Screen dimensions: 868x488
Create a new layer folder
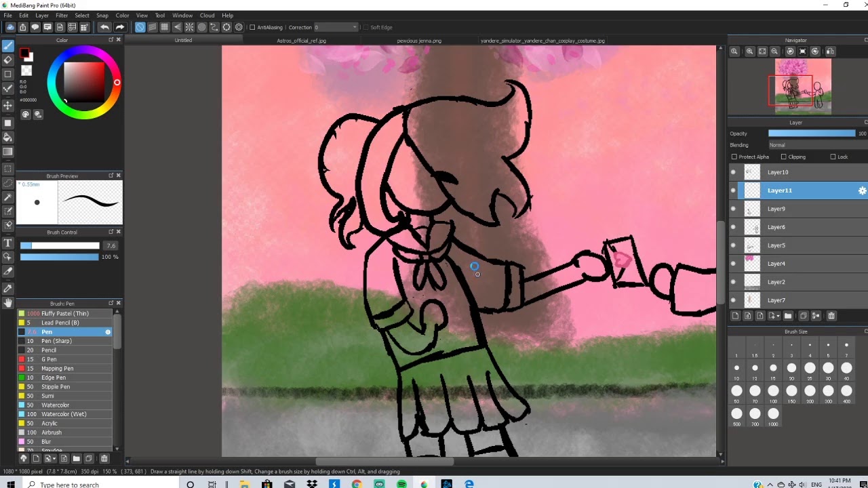tap(788, 316)
